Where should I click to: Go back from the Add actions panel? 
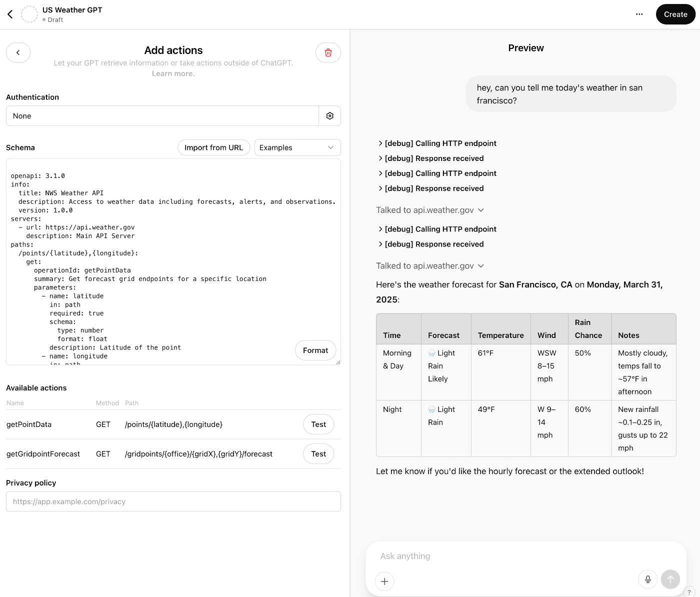tap(18, 52)
